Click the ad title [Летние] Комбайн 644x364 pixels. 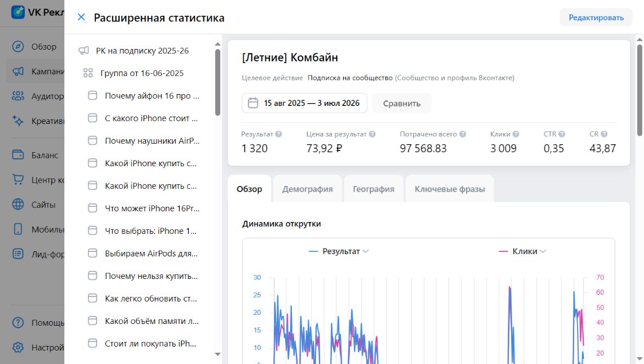tap(290, 57)
